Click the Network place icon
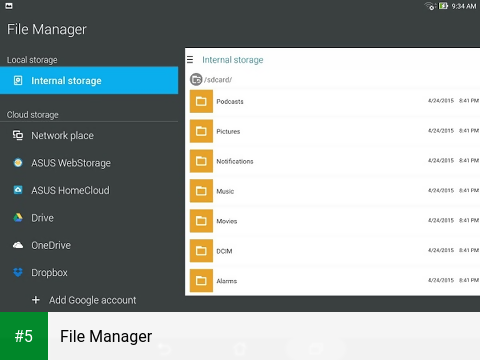The height and width of the screenshot is (360, 480). pyautogui.click(x=18, y=135)
